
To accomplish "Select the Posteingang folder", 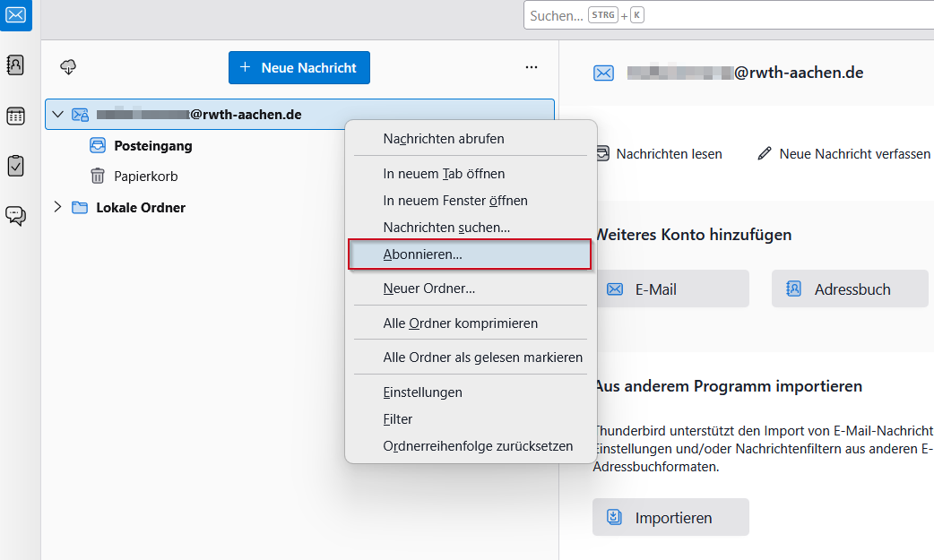I will (x=153, y=146).
